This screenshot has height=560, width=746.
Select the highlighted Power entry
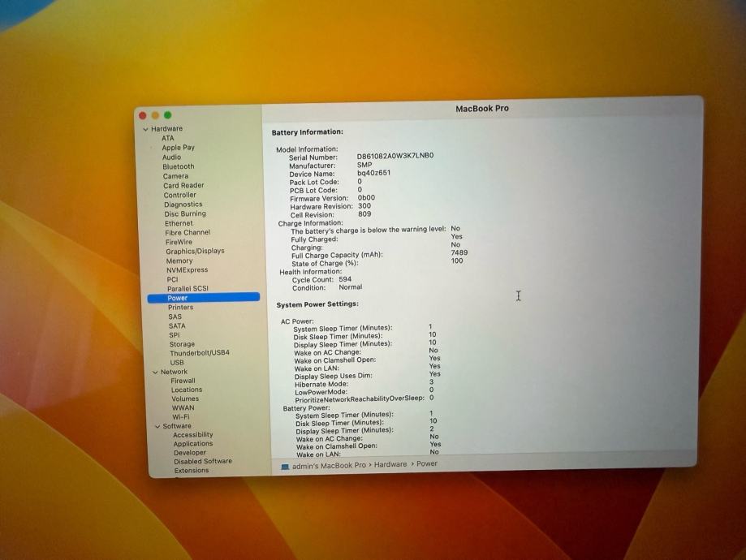click(x=204, y=298)
